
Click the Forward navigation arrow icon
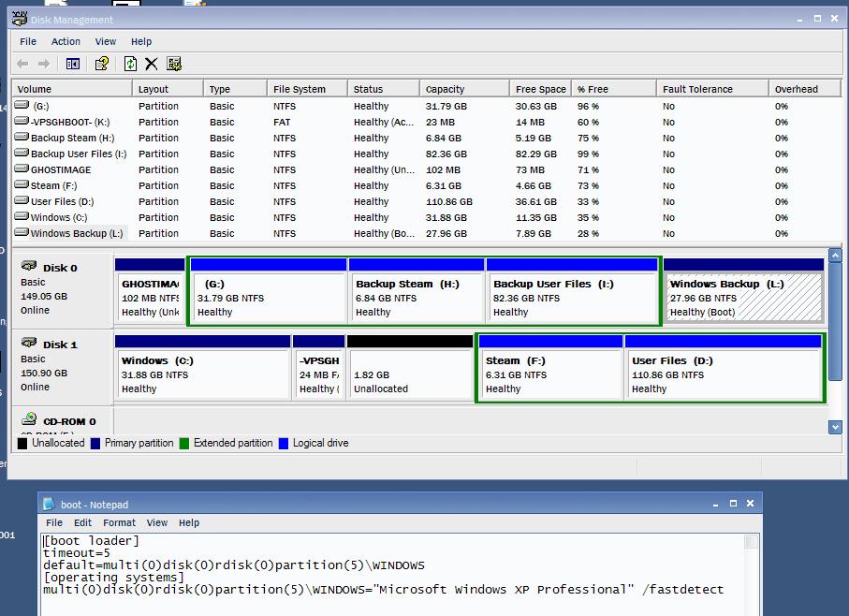[45, 64]
